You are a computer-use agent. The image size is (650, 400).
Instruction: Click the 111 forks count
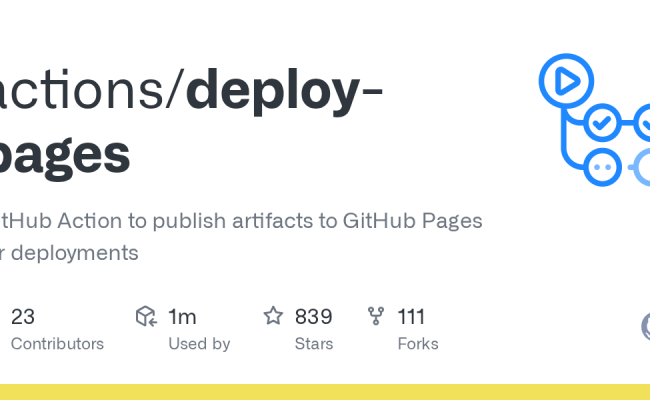point(411,317)
